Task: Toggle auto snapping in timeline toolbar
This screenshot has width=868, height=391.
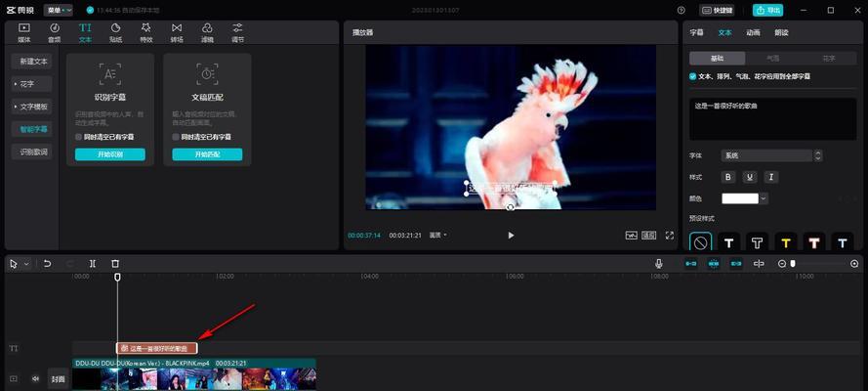Action: coord(714,264)
